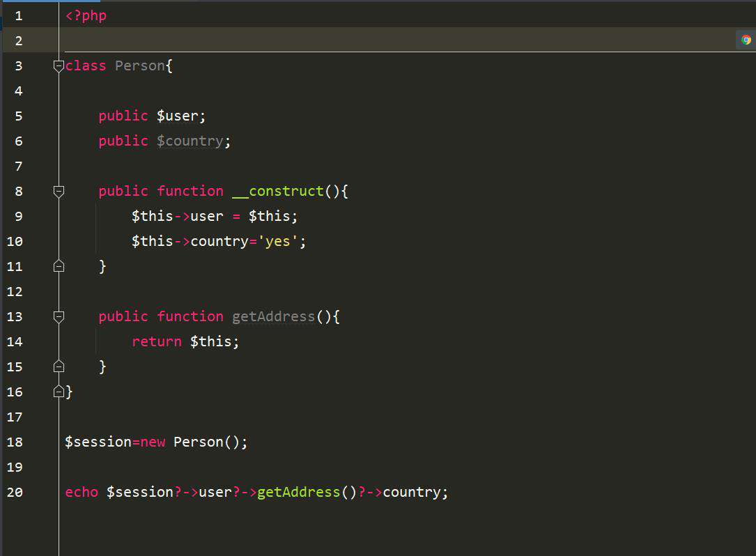Click Person() constructor call on line 18
The width and height of the screenshot is (756, 556).
point(206,442)
